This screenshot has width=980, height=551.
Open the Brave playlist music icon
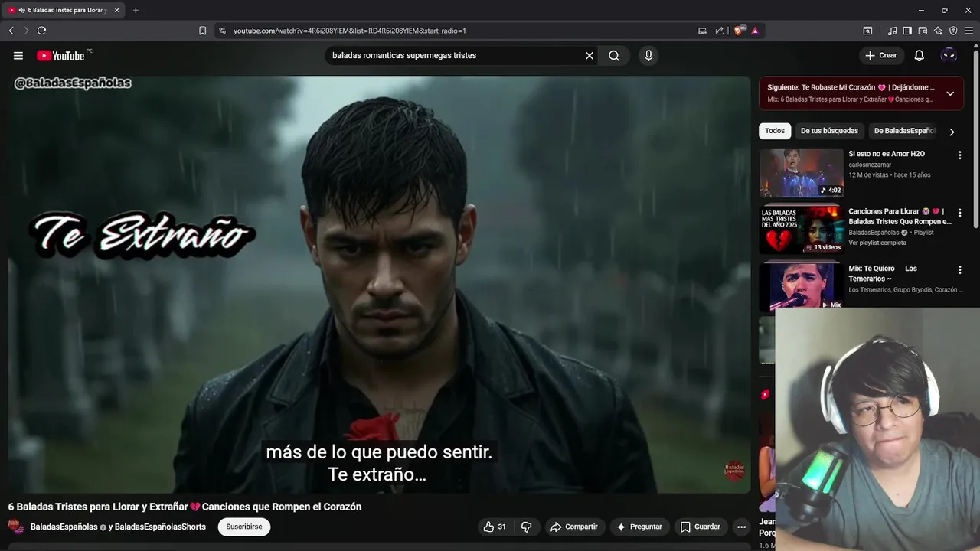(892, 31)
